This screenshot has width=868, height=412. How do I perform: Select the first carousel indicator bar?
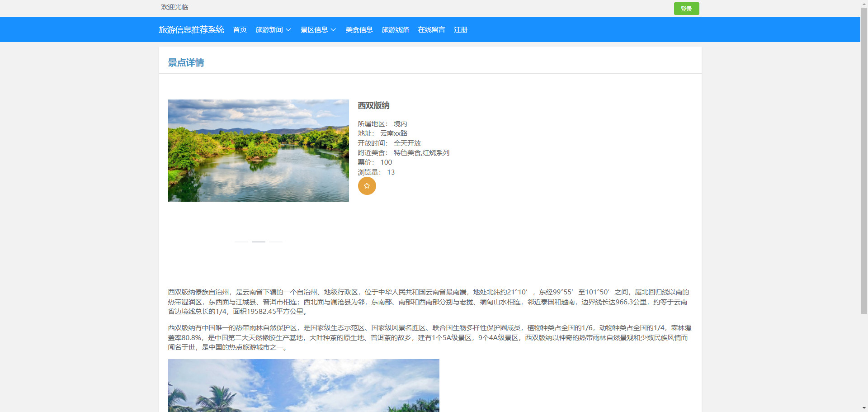coord(241,242)
